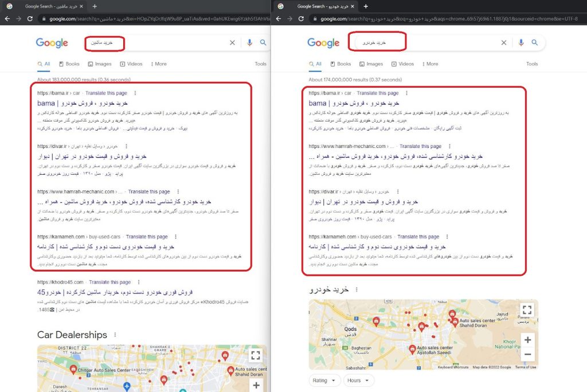Click the back arrow in the right browser window
Image resolution: width=587 pixels, height=392 pixels.
point(278,19)
